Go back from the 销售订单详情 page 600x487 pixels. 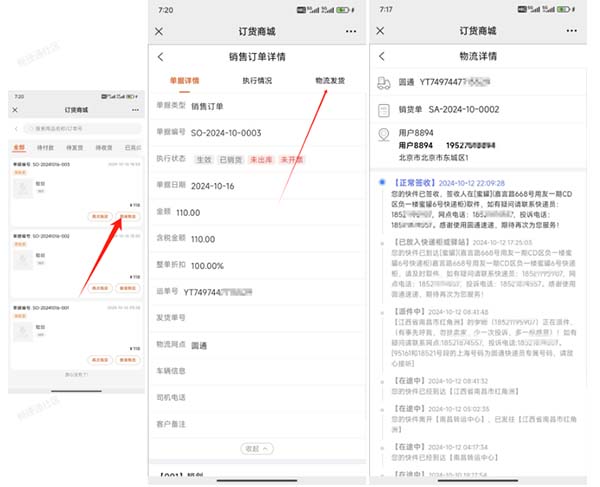[160, 57]
